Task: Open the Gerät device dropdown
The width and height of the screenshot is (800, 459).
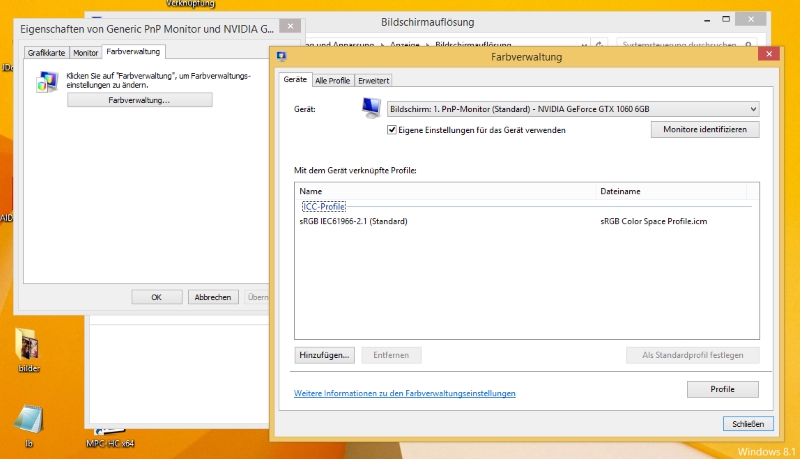Action: [573, 109]
